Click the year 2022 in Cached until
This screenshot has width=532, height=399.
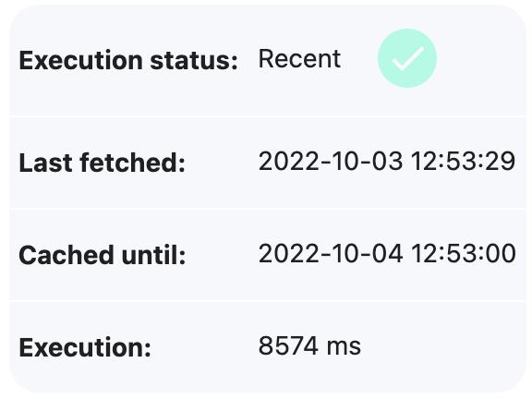point(289,253)
